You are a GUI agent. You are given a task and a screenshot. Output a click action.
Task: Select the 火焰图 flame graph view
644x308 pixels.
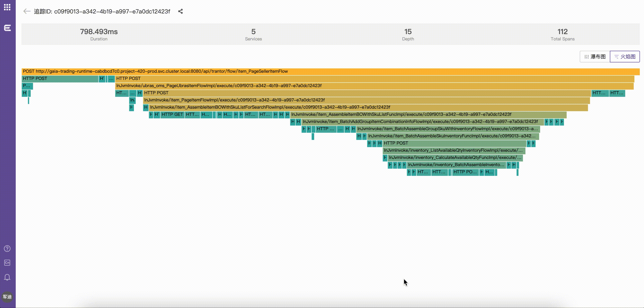625,57
